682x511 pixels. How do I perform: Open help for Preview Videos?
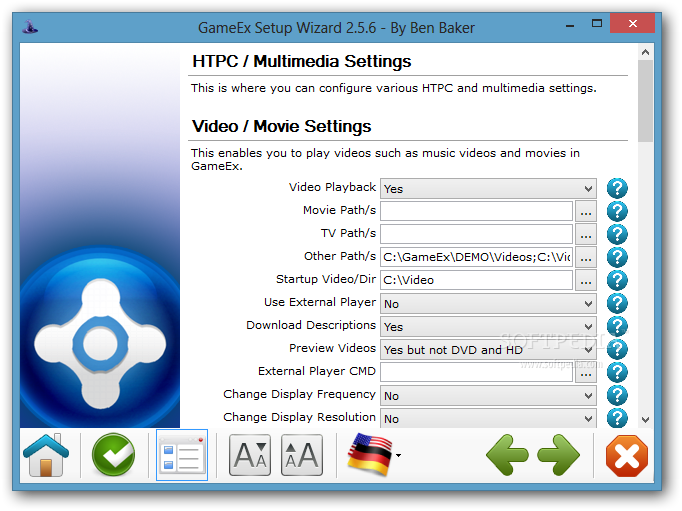617,350
